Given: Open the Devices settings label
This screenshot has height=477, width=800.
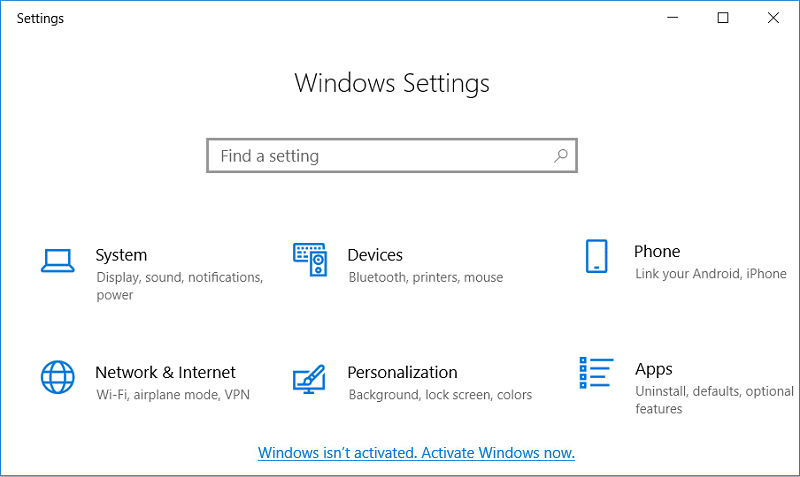Looking at the screenshot, I should coord(375,255).
